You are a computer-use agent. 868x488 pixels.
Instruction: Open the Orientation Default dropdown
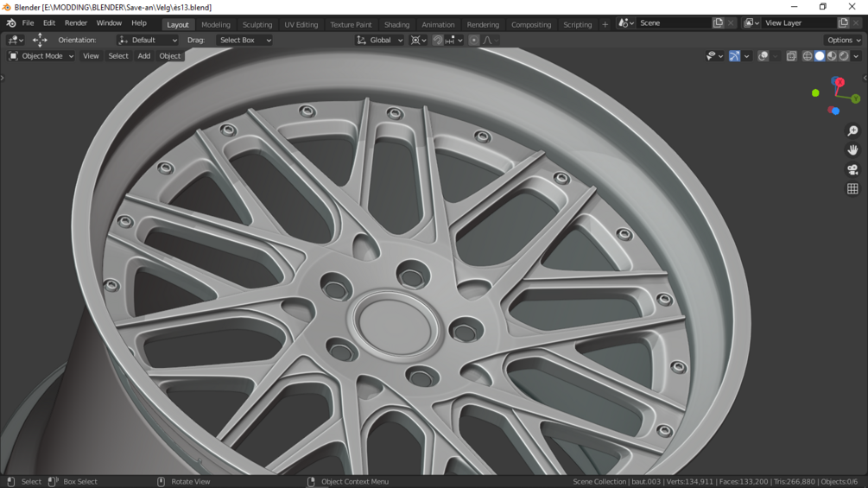pyautogui.click(x=147, y=40)
